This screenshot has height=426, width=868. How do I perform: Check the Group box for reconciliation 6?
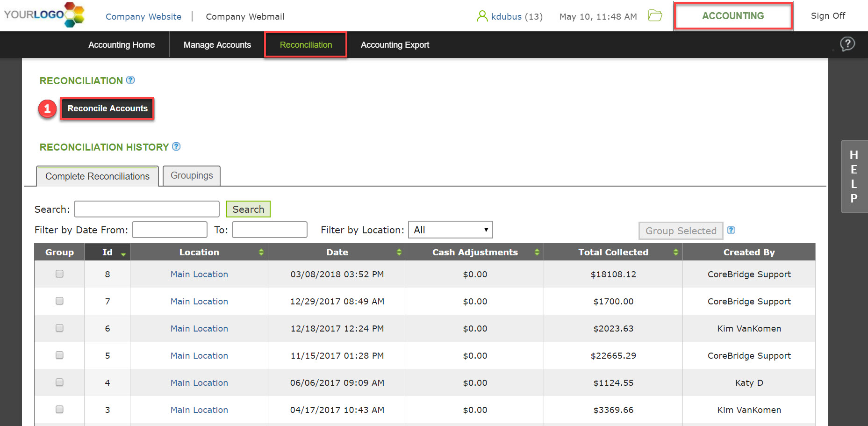(x=59, y=328)
